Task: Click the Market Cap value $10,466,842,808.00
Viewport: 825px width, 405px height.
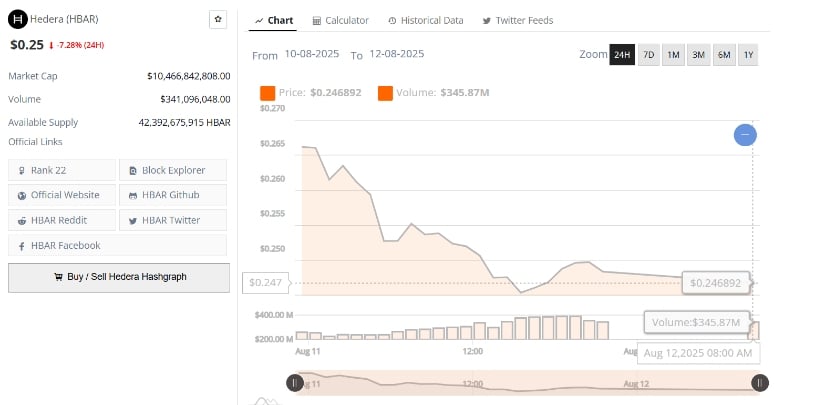Action: (x=189, y=76)
